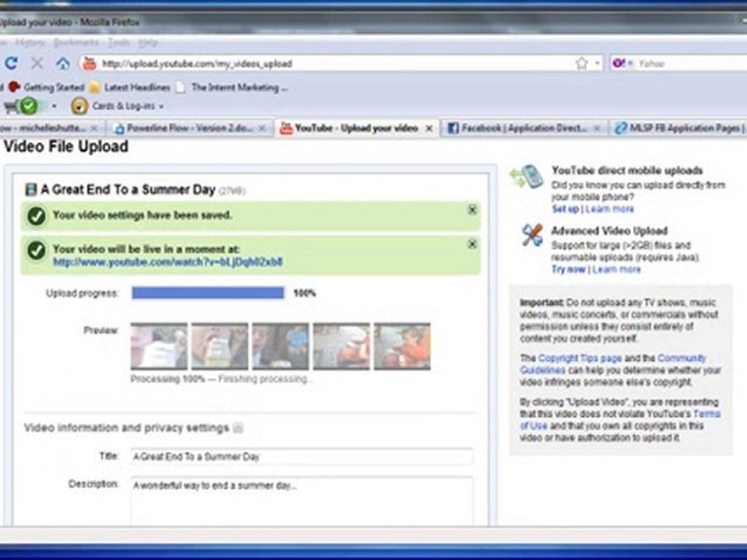Open the Help menu
The height and width of the screenshot is (560, 747).
click(x=148, y=43)
